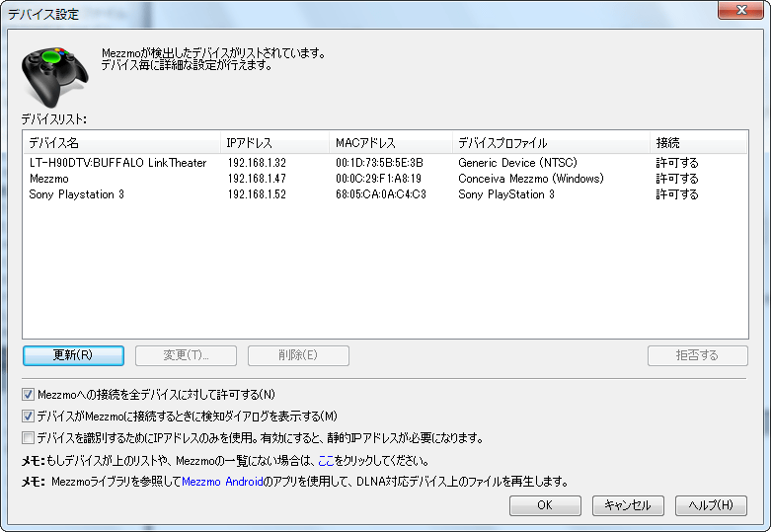The image size is (771, 532).
Task: Toggle allow all devices to connect checkbox
Action: coord(28,395)
